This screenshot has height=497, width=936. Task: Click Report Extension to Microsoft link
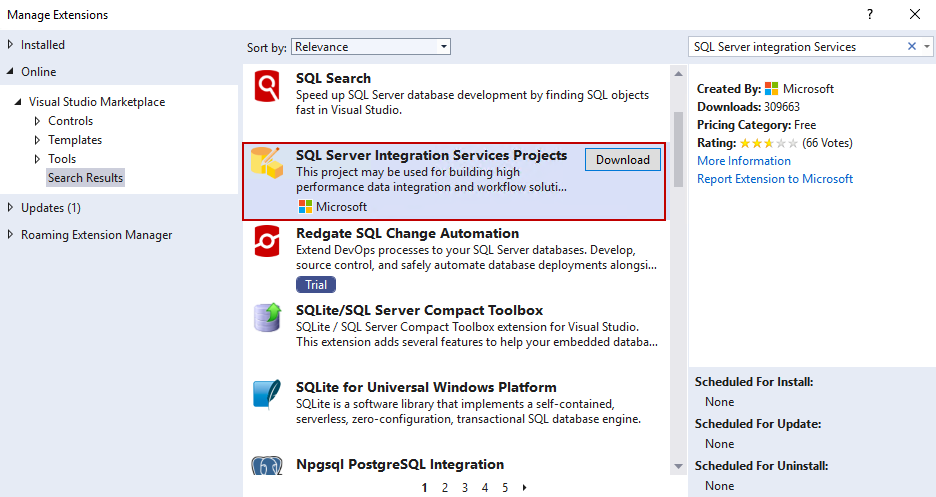pyautogui.click(x=774, y=179)
